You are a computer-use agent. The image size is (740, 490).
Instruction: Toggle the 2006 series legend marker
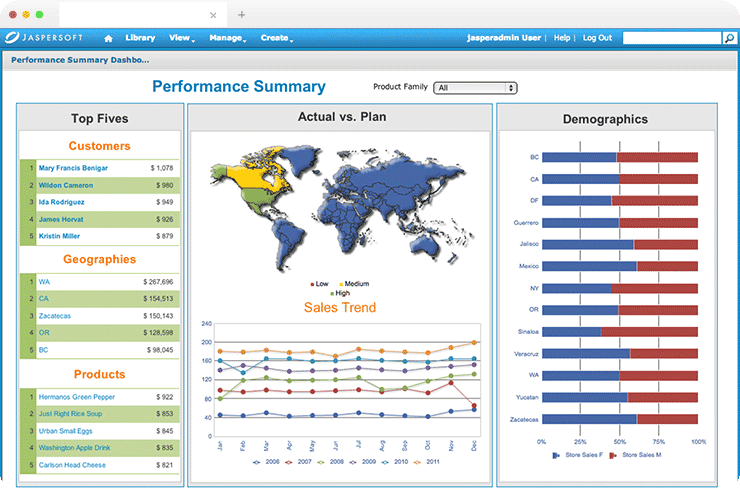click(256, 462)
